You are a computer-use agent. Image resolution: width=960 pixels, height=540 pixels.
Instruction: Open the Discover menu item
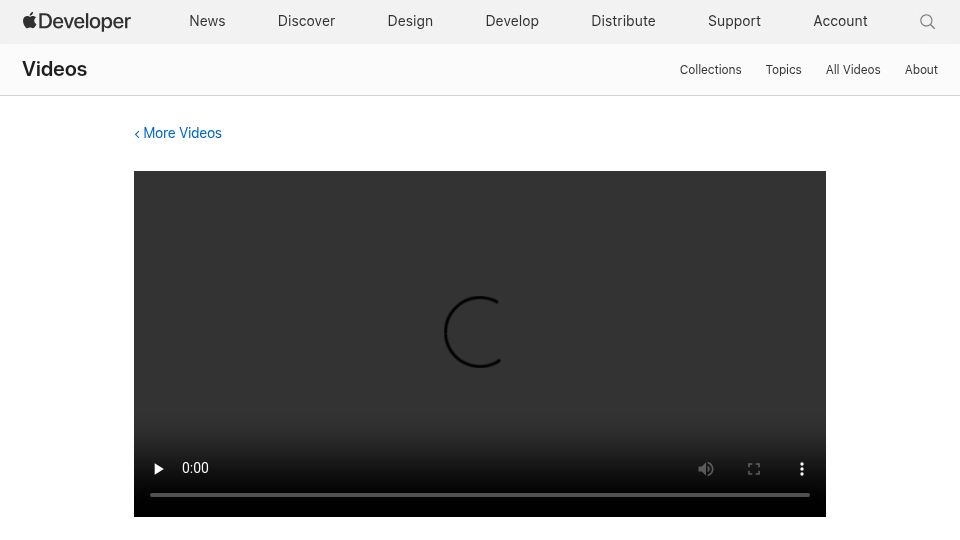click(306, 21)
